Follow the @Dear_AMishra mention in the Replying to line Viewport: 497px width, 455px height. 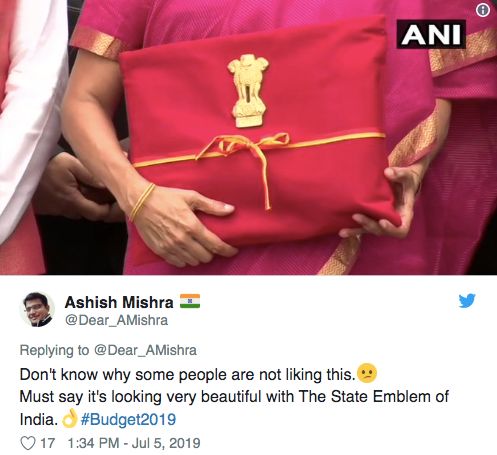(145, 350)
